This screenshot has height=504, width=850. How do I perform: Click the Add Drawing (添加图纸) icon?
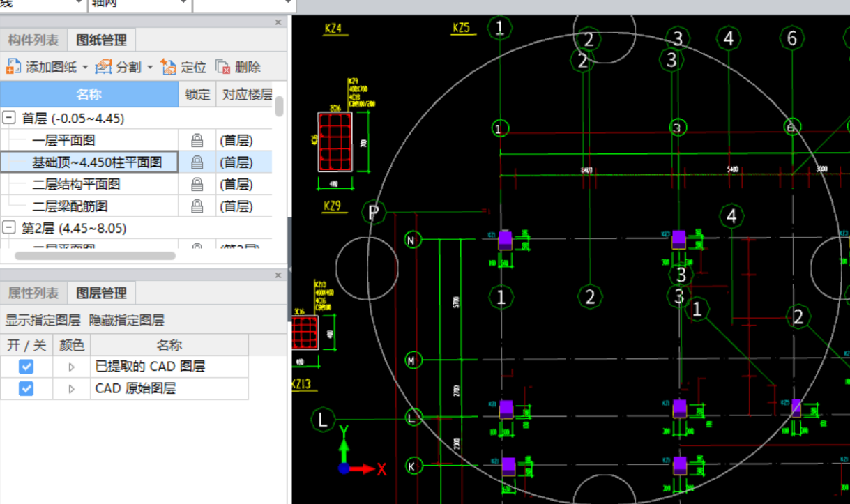click(x=13, y=67)
